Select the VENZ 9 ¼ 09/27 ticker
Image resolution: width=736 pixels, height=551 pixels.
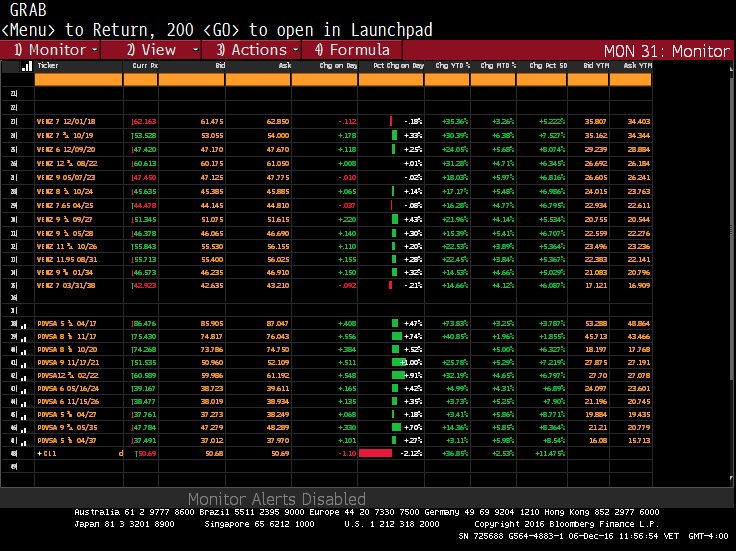point(65,220)
